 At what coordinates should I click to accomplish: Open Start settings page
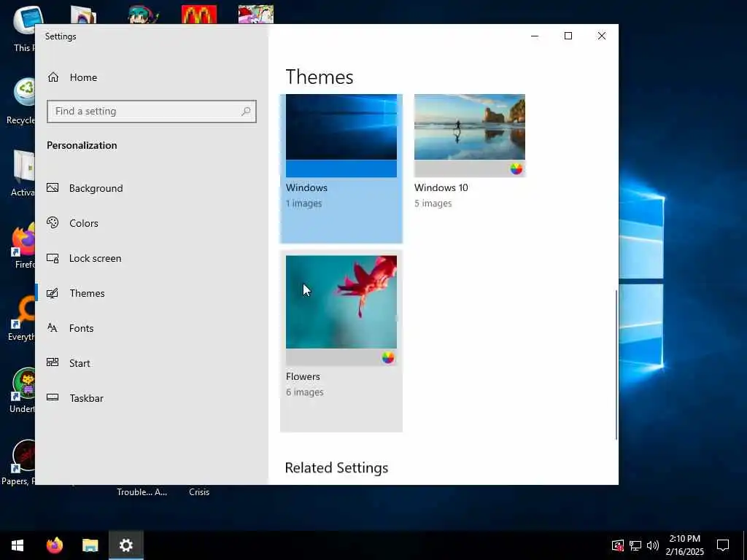(80, 363)
